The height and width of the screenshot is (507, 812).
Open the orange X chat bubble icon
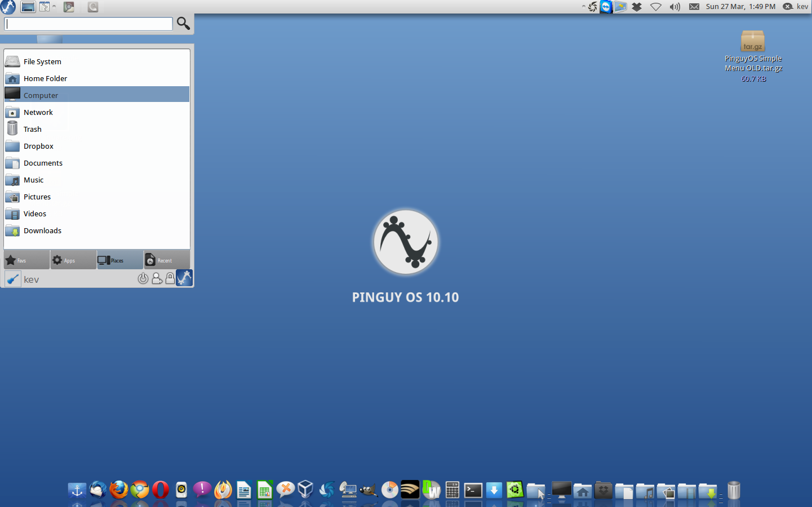286,490
